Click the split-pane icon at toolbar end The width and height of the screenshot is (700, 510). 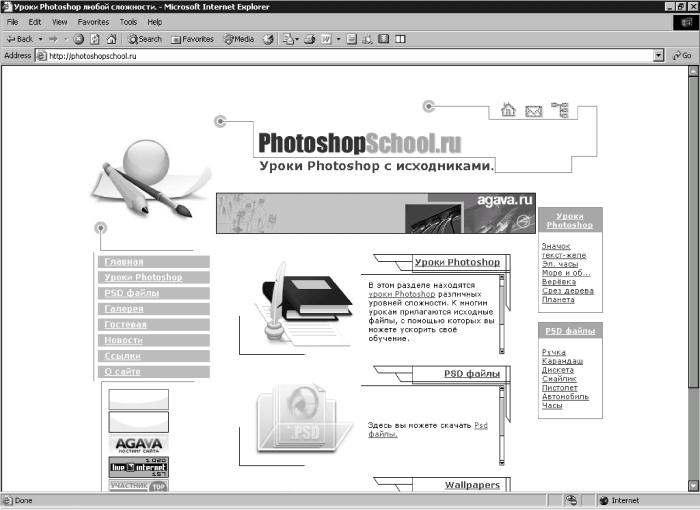400,39
